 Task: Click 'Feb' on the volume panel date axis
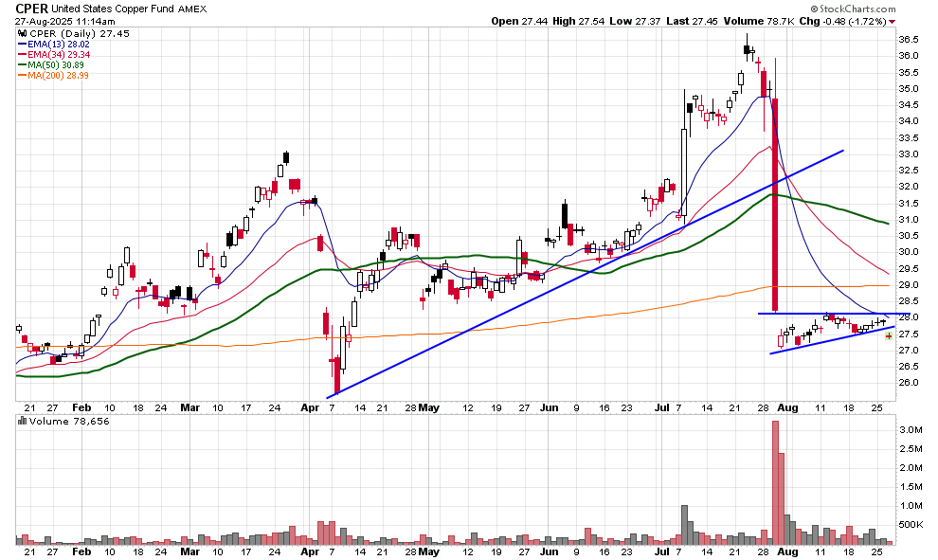pos(81,551)
